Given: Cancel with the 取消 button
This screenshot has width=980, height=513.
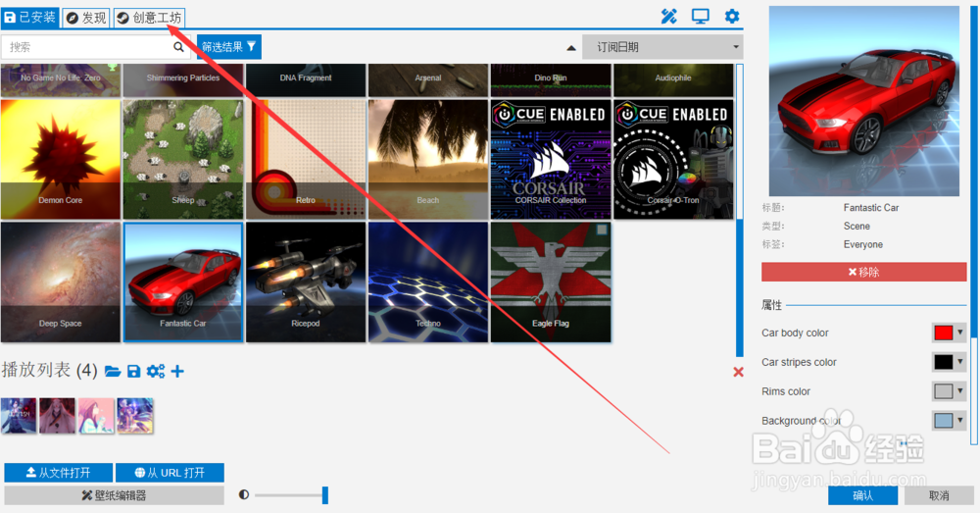Looking at the screenshot, I should click(x=939, y=495).
